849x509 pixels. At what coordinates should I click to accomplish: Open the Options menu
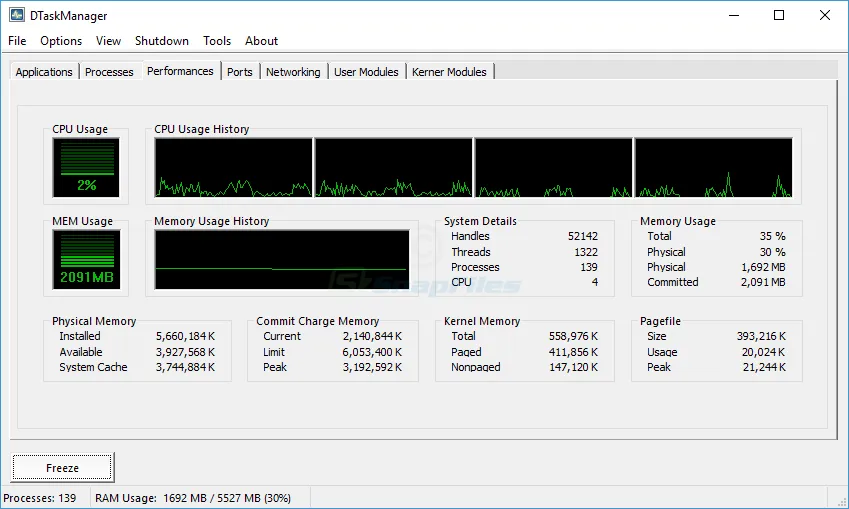point(61,41)
